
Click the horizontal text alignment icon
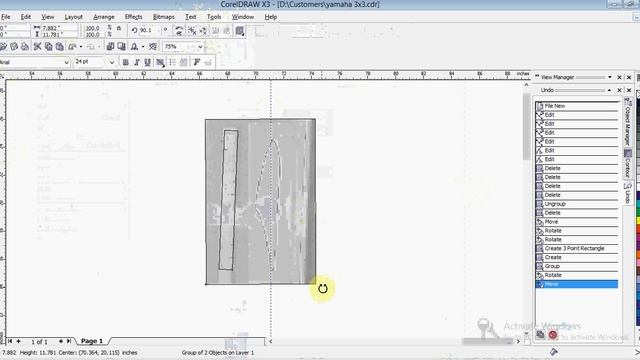(x=160, y=62)
